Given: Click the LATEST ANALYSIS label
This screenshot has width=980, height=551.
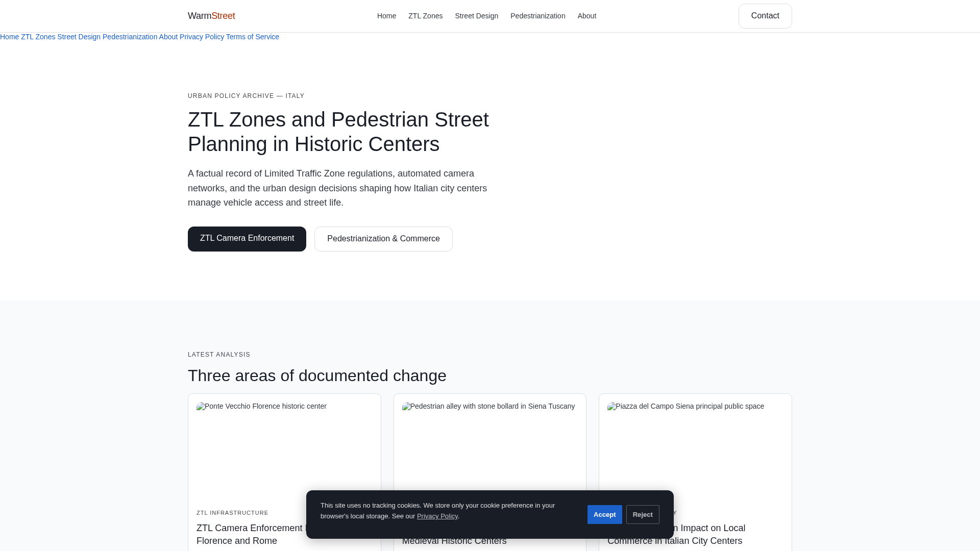Looking at the screenshot, I should [219, 355].
